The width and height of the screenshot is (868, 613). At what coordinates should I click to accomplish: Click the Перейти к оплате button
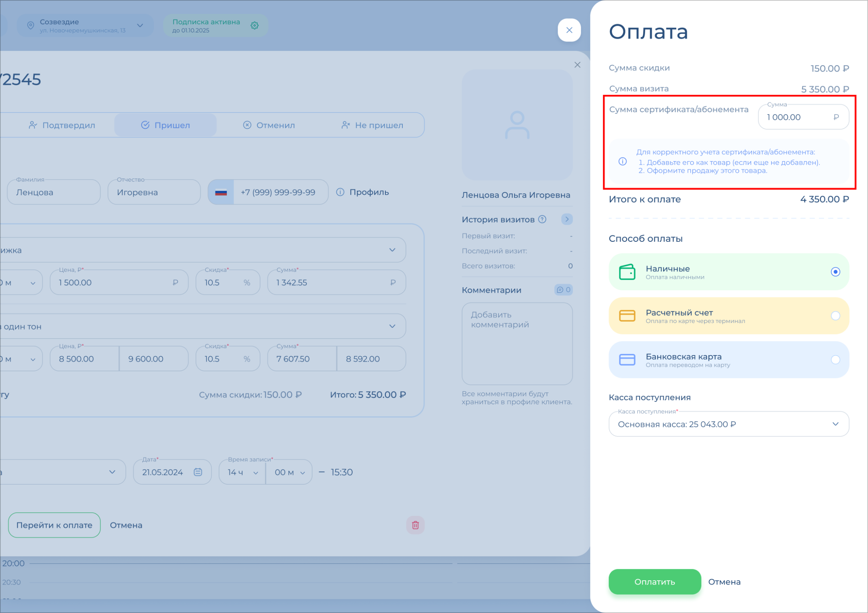pos(54,525)
